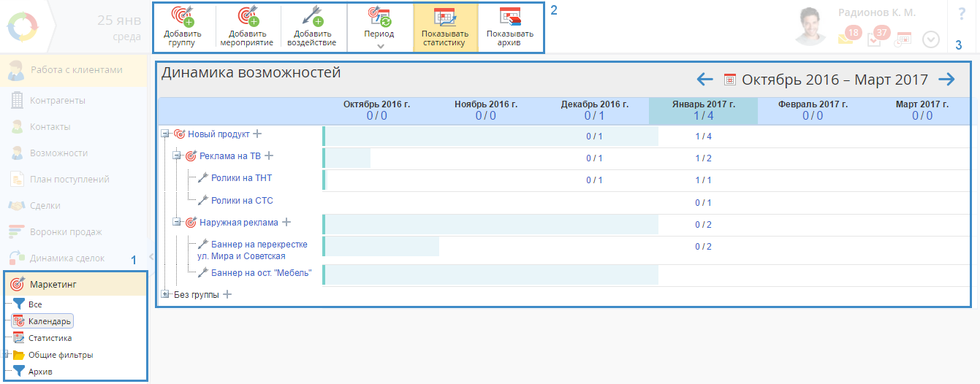Image resolution: width=980 pixels, height=384 pixels.
Task: Select the Статистика filter under Маркетинг
Action: 50,338
